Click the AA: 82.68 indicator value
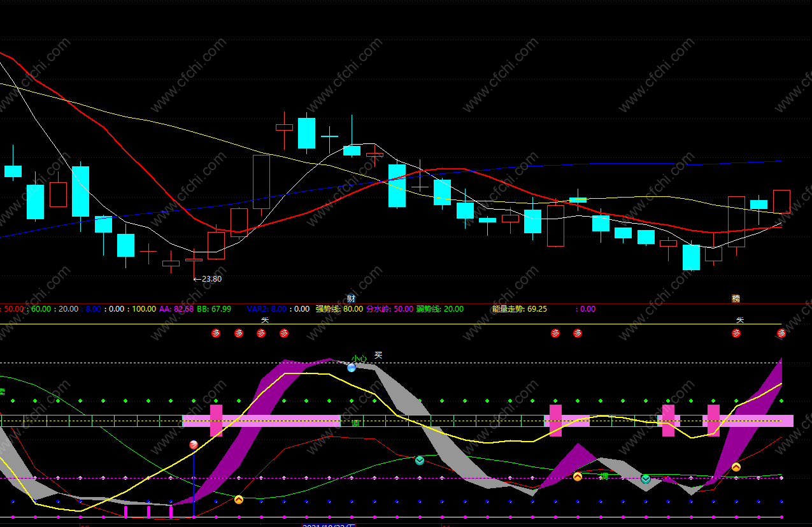Image resolution: width=812 pixels, height=527 pixels. [176, 309]
